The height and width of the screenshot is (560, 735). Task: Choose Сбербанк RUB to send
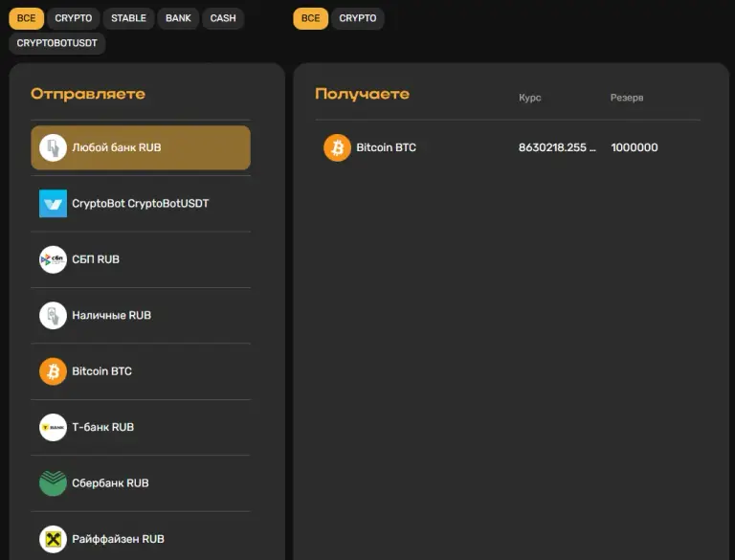(141, 483)
